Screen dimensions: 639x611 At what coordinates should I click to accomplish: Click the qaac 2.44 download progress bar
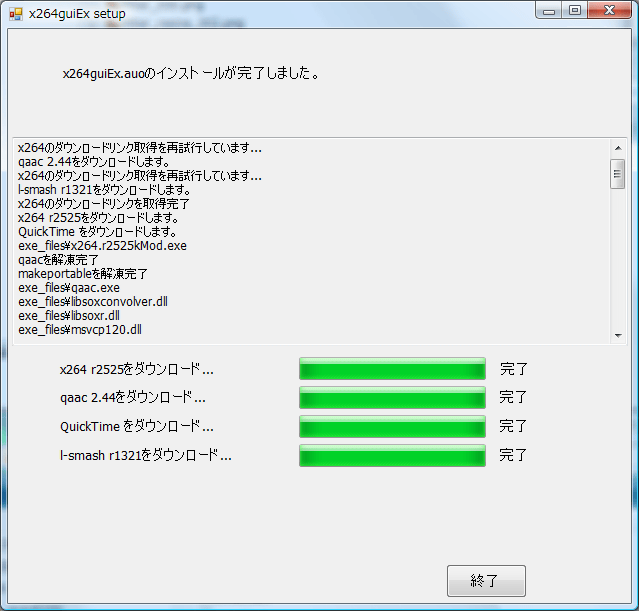tap(392, 397)
